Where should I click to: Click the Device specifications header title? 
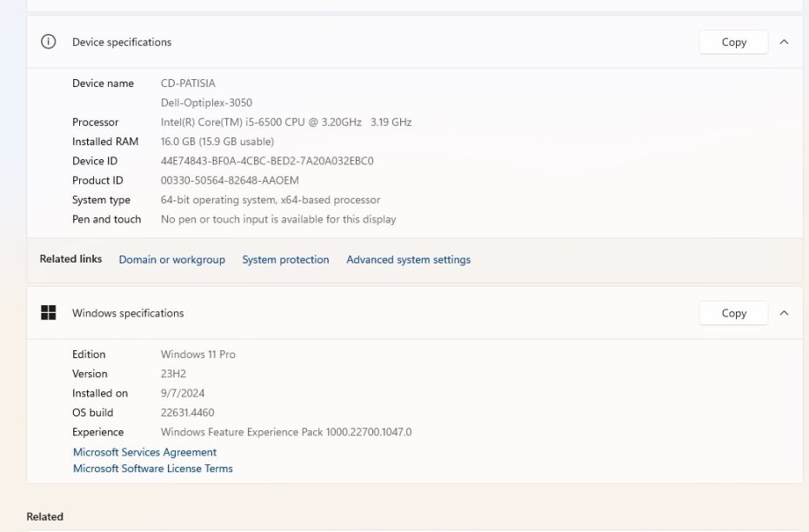(122, 42)
